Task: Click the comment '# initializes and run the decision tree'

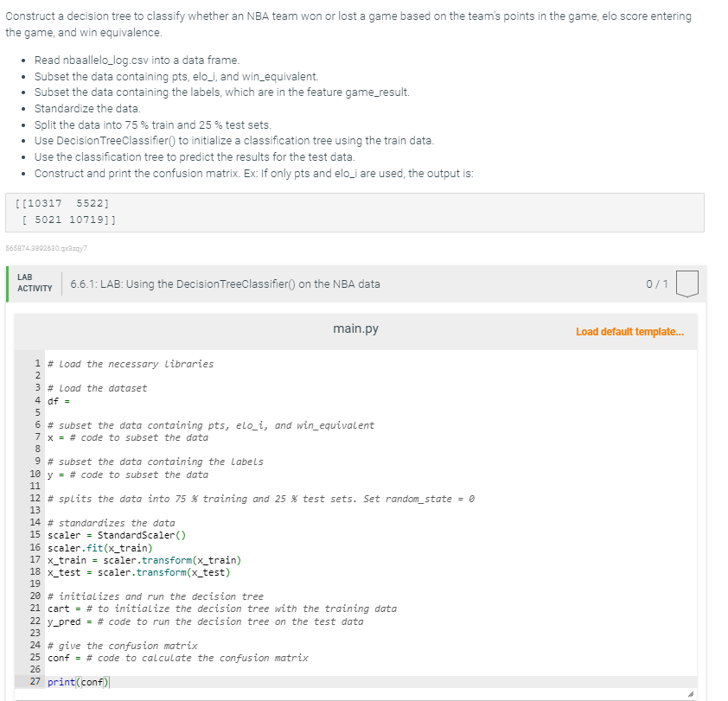Action: point(156,596)
